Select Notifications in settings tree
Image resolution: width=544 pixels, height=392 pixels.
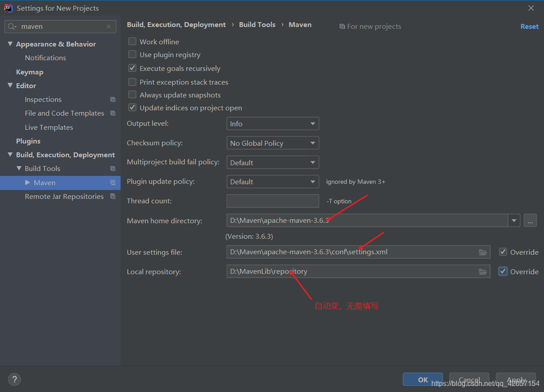[45, 58]
